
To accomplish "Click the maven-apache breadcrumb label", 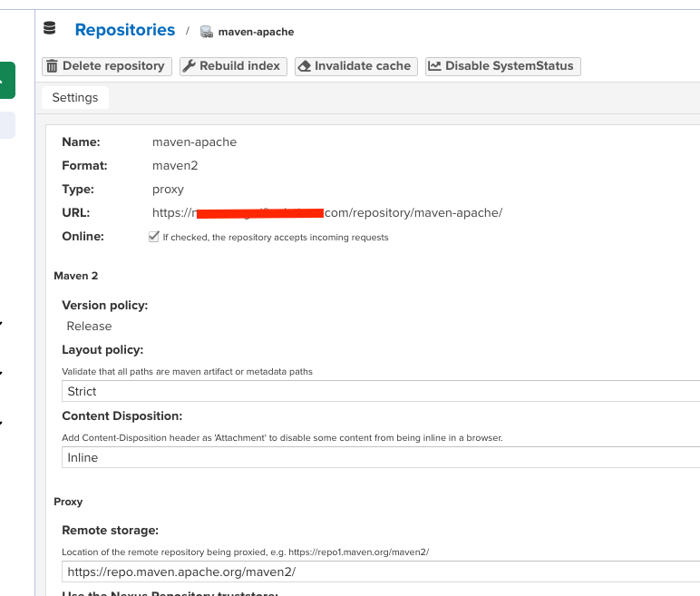I will coord(256,32).
